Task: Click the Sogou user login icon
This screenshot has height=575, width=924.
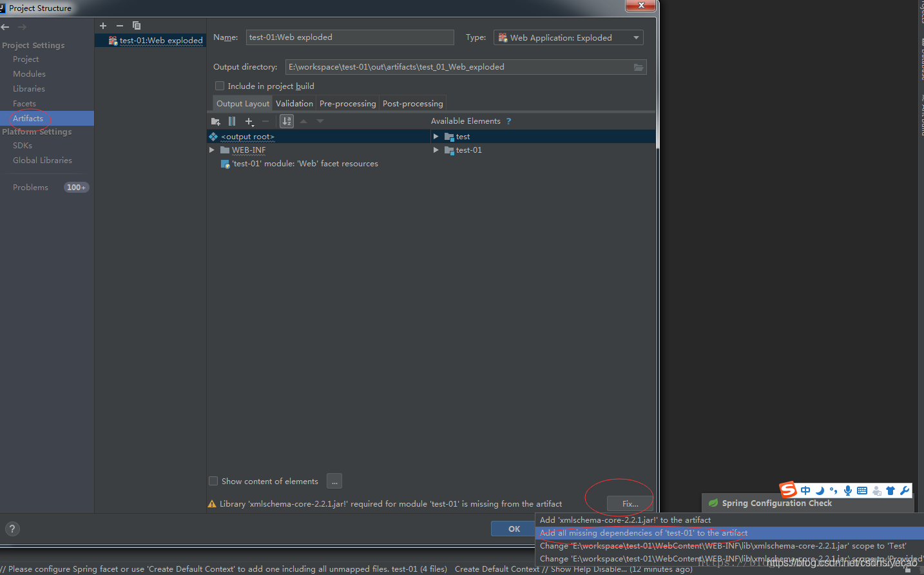Action: tap(876, 491)
